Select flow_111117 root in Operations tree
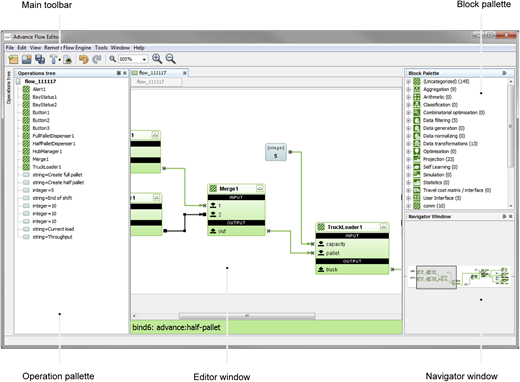This screenshot has height=382, width=520. 40,81
